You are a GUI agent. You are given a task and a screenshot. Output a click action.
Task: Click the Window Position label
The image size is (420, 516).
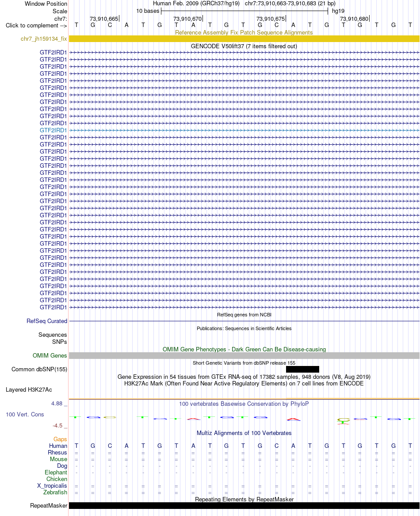pos(46,4)
